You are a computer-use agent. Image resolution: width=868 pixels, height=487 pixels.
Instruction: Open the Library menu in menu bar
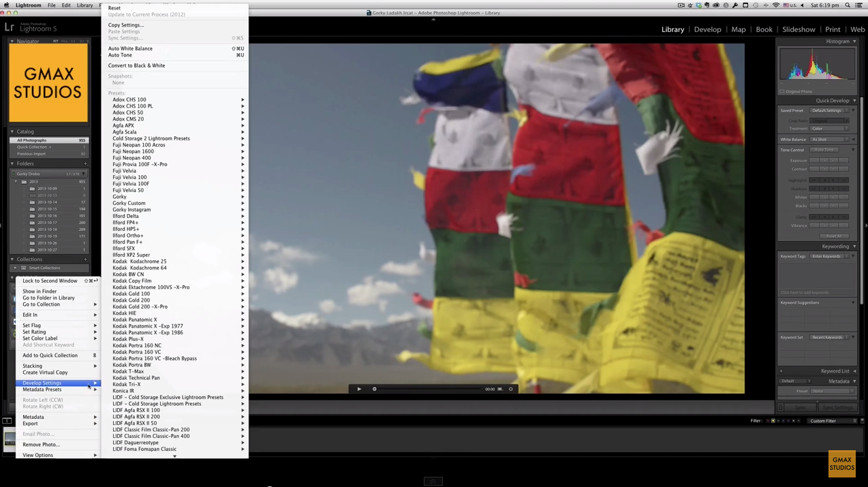tap(84, 5)
